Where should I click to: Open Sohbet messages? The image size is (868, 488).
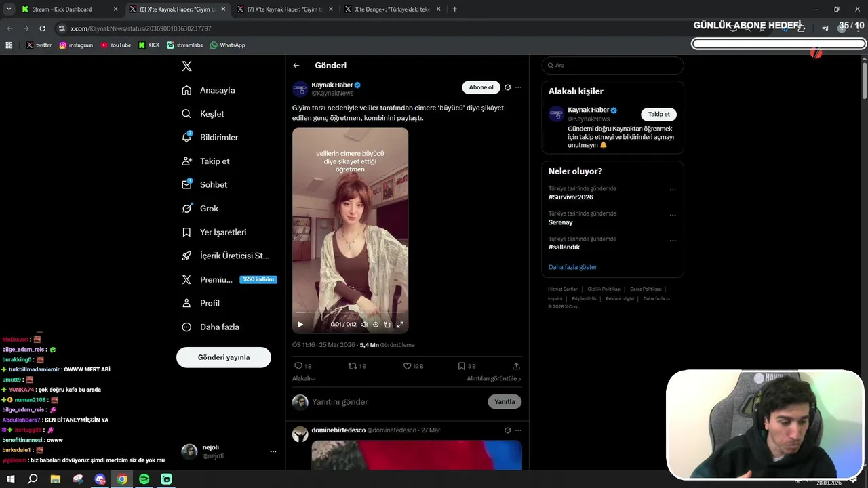[205, 184]
